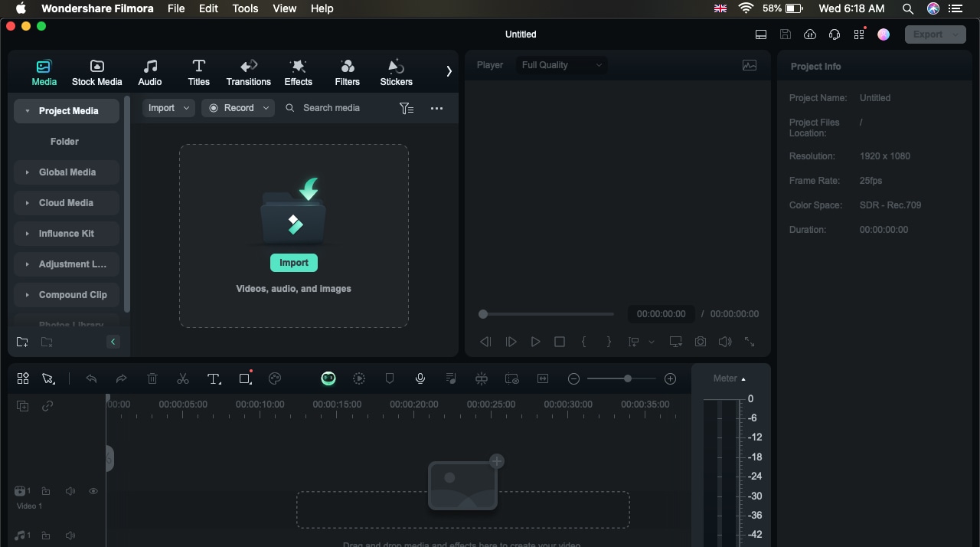The height and width of the screenshot is (547, 980).
Task: Add a marker with the marker icon
Action: click(390, 378)
